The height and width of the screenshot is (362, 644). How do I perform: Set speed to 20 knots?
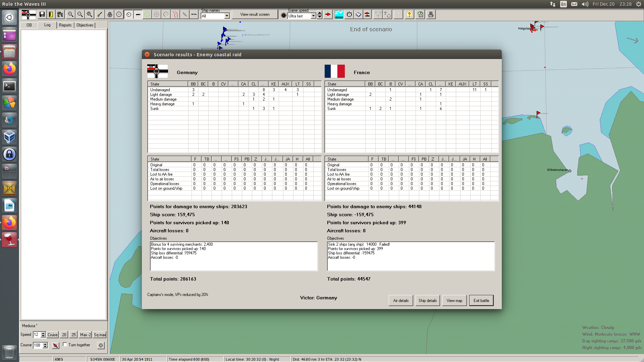coord(64,335)
